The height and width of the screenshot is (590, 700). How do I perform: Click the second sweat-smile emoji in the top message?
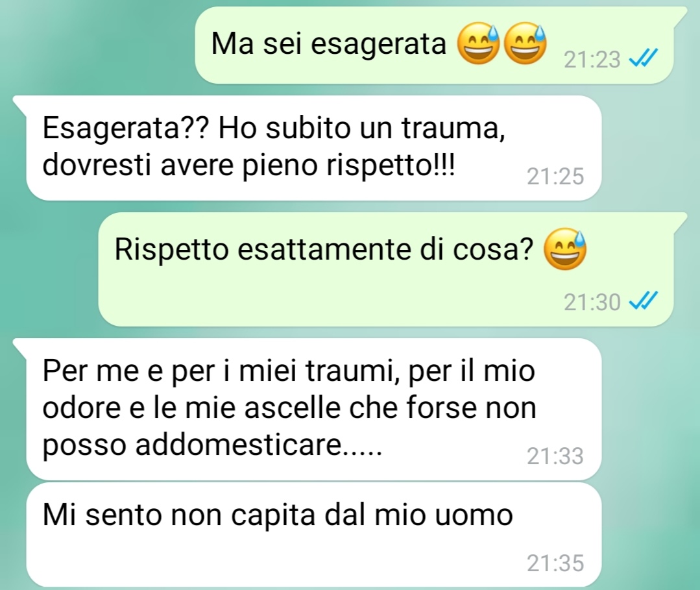pos(525,43)
